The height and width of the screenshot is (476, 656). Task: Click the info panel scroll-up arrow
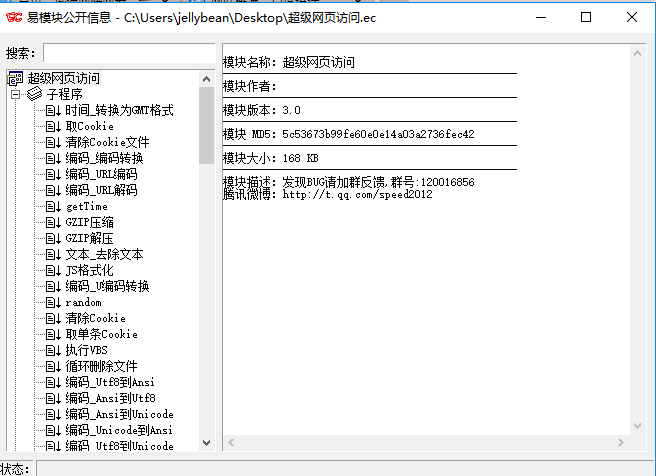point(638,53)
